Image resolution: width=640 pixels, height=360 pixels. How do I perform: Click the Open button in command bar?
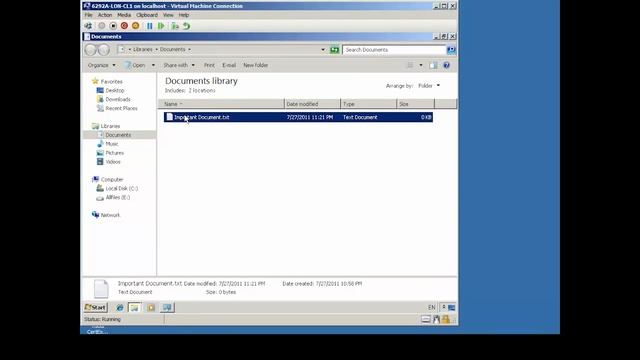[x=135, y=65]
